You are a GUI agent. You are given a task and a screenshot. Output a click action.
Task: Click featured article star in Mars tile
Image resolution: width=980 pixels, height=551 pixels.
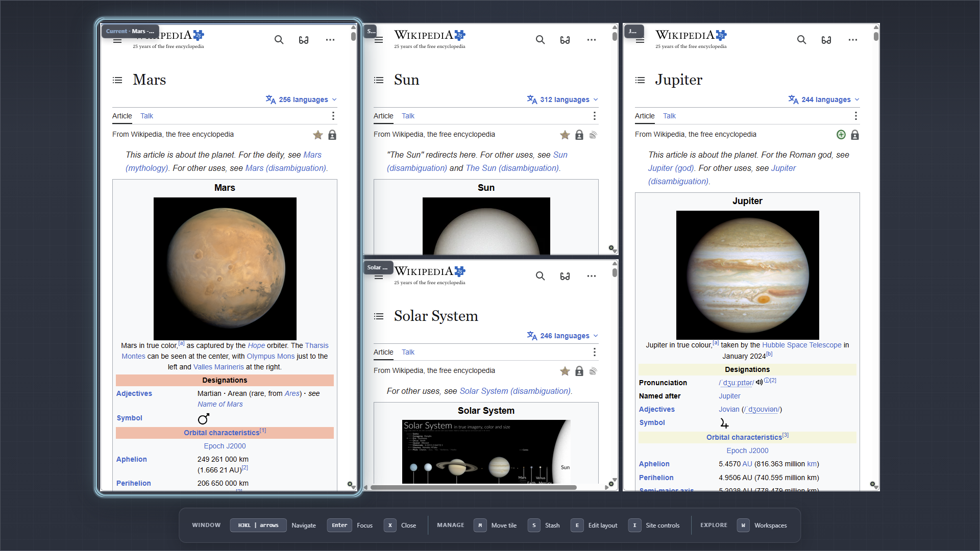318,135
